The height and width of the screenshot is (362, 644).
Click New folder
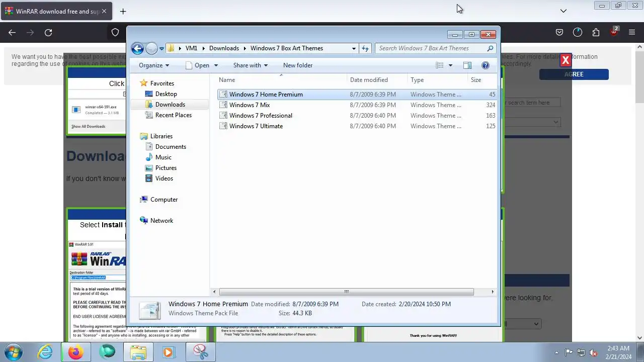pyautogui.click(x=298, y=65)
